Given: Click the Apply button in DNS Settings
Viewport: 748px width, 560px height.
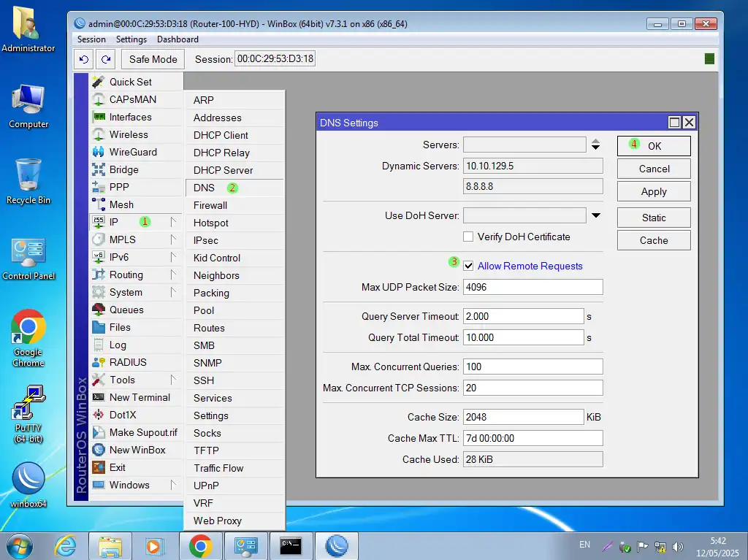Looking at the screenshot, I should click(x=654, y=191).
